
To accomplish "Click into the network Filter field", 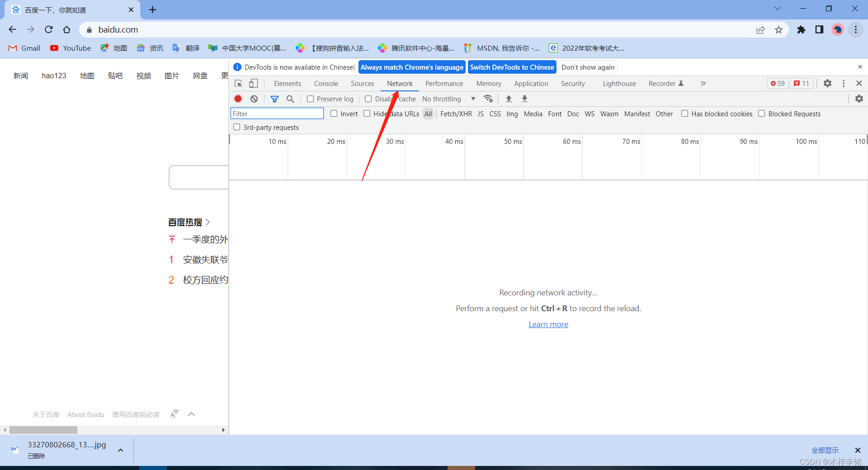I will point(277,114).
